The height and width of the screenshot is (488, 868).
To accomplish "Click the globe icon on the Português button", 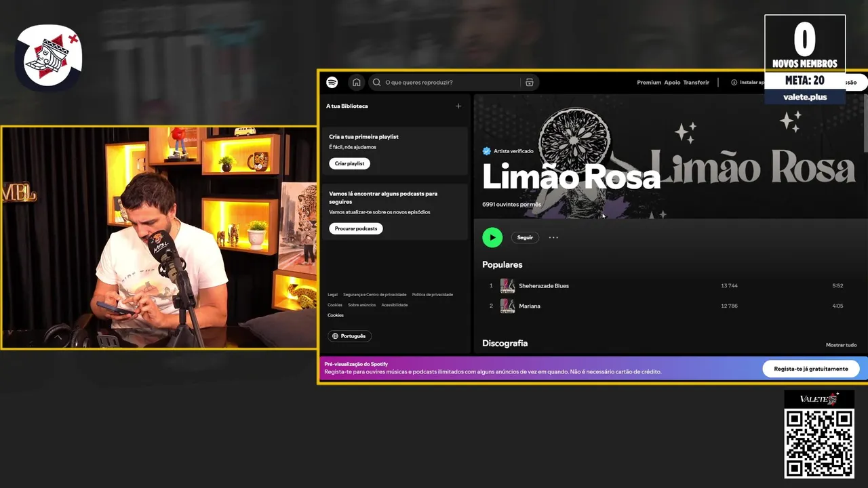I will tap(335, 336).
